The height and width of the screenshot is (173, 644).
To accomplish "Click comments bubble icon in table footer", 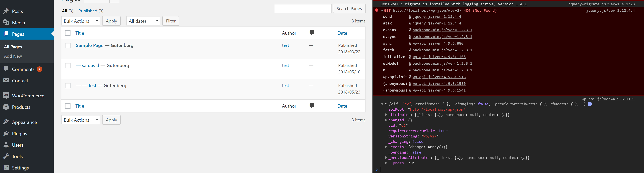I will tap(312, 106).
